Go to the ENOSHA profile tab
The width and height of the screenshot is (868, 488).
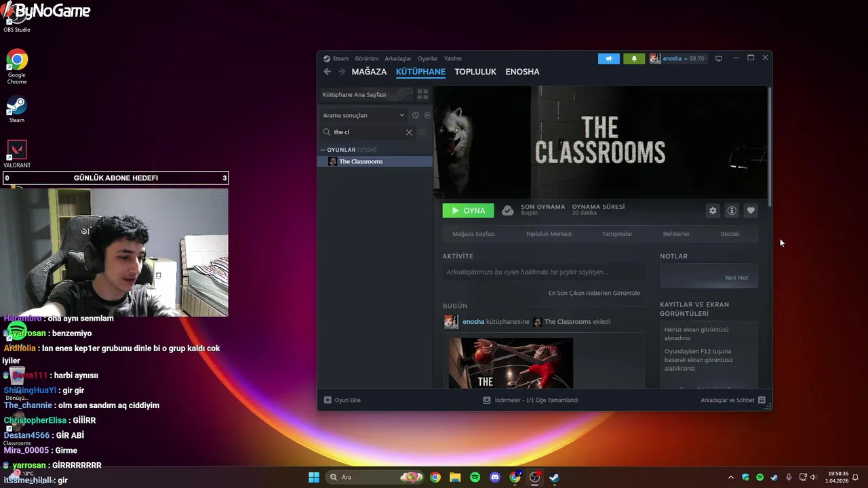coord(522,72)
